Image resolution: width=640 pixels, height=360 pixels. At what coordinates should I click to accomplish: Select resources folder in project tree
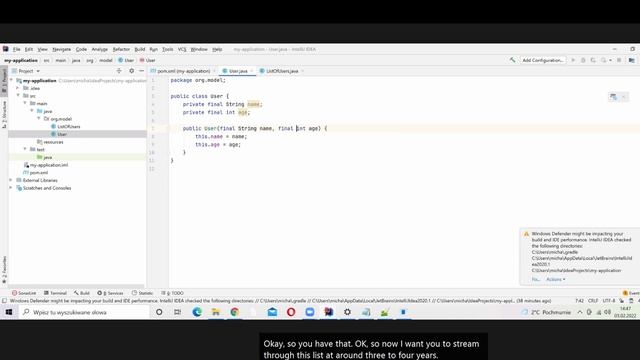(x=53, y=142)
